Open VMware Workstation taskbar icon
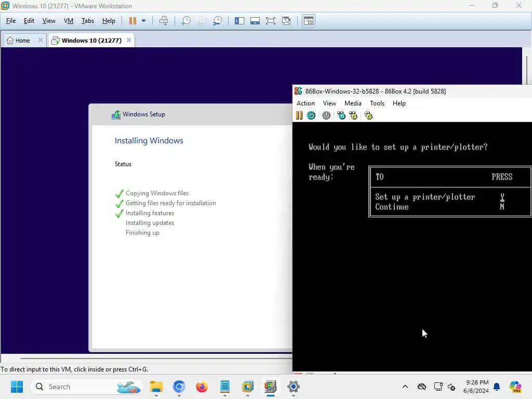This screenshot has width=532, height=399. click(x=248, y=387)
